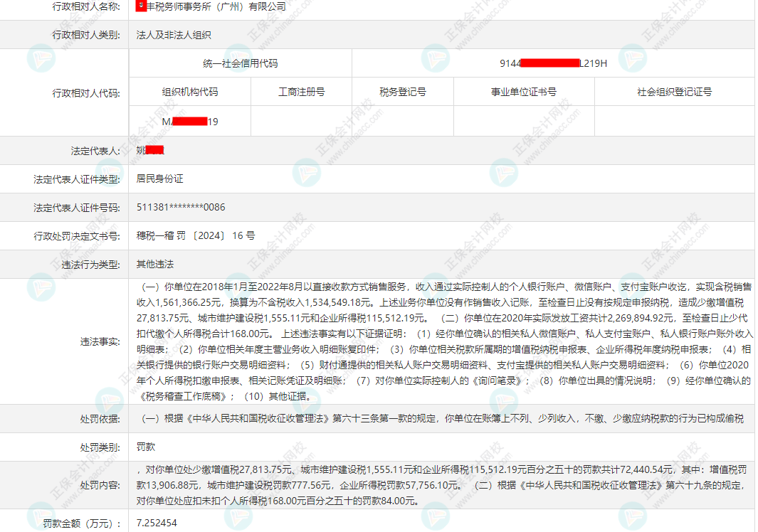Select the 居民身份证 ID type value
The image size is (758, 532).
coord(159,179)
